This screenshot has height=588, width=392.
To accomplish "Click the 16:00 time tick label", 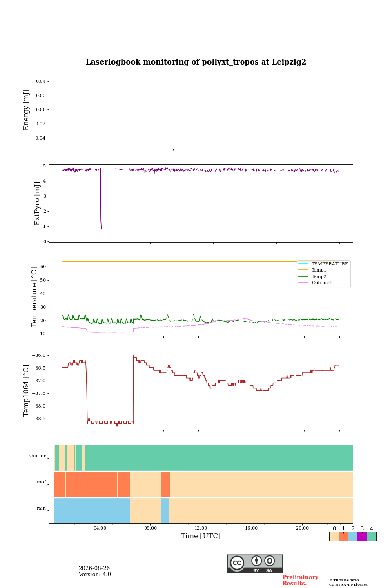I will click(252, 528).
